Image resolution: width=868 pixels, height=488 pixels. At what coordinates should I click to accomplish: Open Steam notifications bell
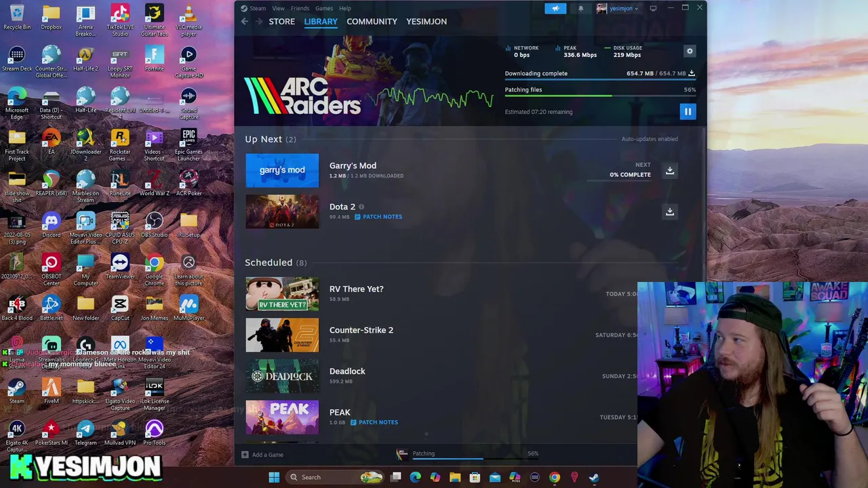(x=580, y=8)
